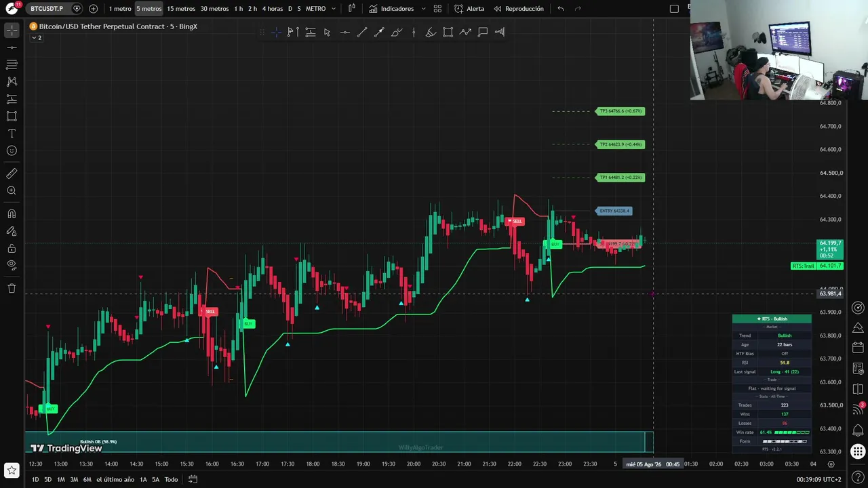Click the Bullish OB (58.9%) zone label
The image size is (868, 488).
tap(98, 442)
